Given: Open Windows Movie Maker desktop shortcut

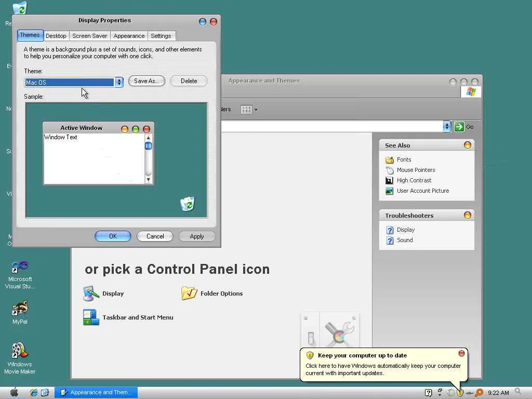Looking at the screenshot, I should tap(20, 358).
